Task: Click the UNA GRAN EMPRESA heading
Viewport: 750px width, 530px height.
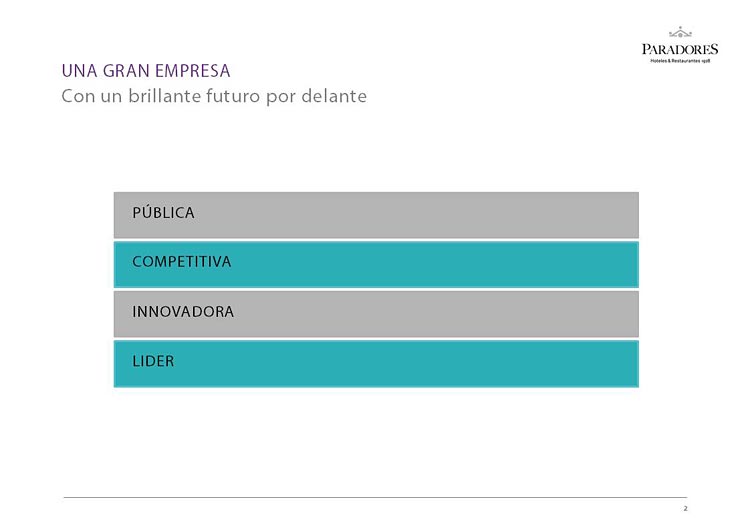Action: coord(146,71)
